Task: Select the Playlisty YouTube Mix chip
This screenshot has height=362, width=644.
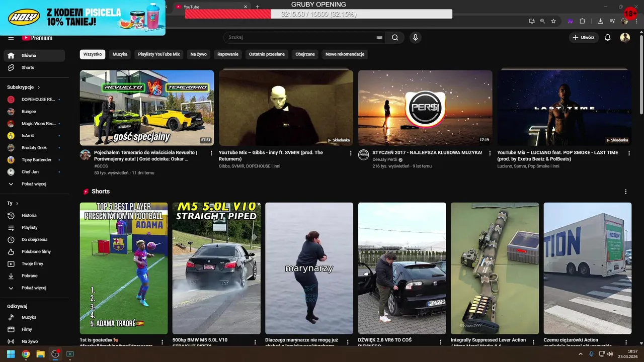Action: click(159, 54)
